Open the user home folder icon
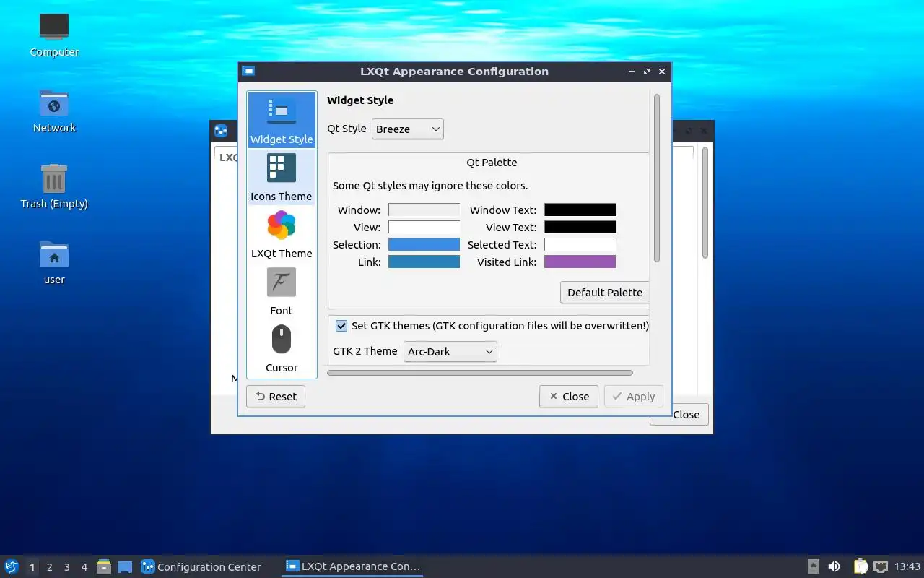This screenshot has width=924, height=578. (54, 262)
